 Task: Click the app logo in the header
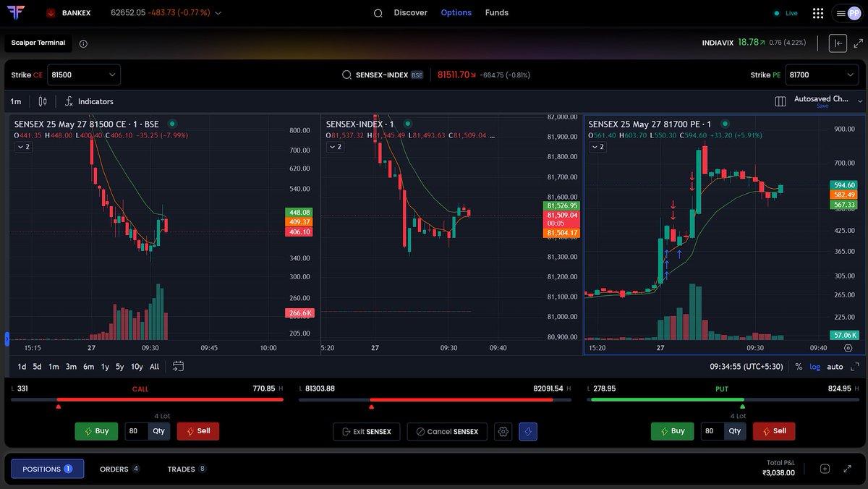[17, 13]
